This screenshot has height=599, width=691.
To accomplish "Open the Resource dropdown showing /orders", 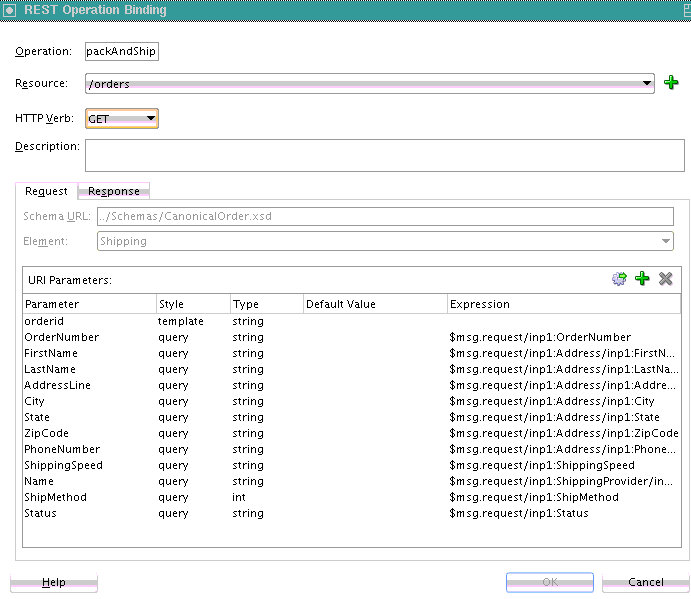I will pyautogui.click(x=370, y=83).
